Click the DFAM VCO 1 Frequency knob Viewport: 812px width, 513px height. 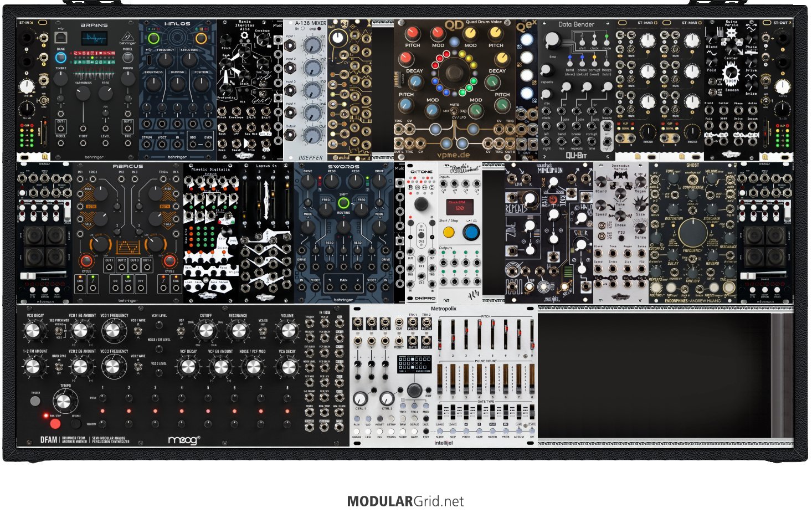[x=113, y=331]
